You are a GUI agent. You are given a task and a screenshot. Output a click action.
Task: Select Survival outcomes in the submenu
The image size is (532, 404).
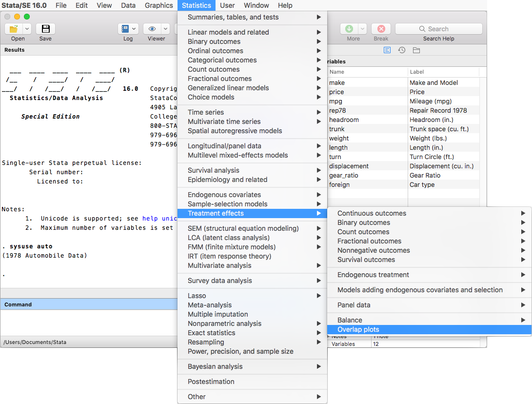pyautogui.click(x=429, y=260)
